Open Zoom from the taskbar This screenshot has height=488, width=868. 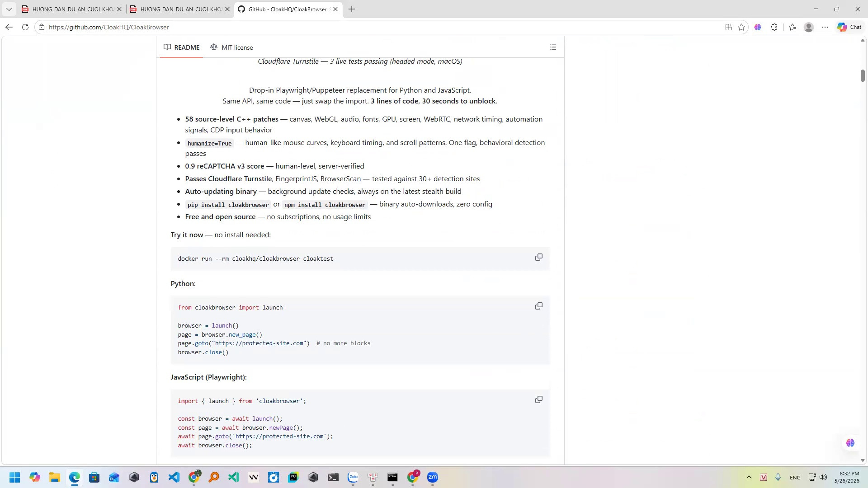[433, 477]
